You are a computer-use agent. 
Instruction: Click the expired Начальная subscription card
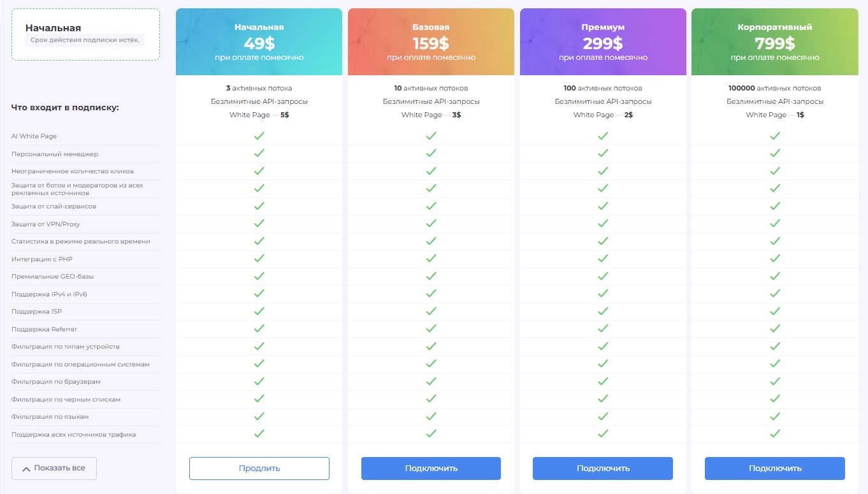pyautogui.click(x=85, y=34)
